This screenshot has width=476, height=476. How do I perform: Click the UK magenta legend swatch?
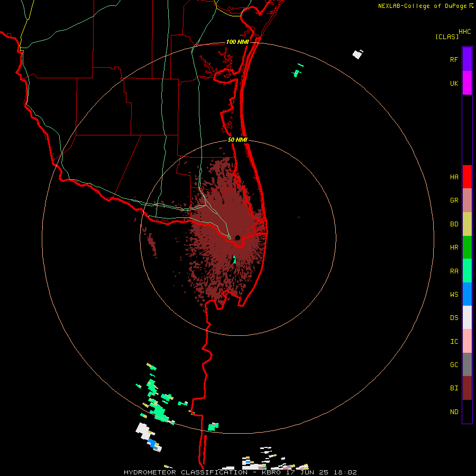(x=467, y=83)
